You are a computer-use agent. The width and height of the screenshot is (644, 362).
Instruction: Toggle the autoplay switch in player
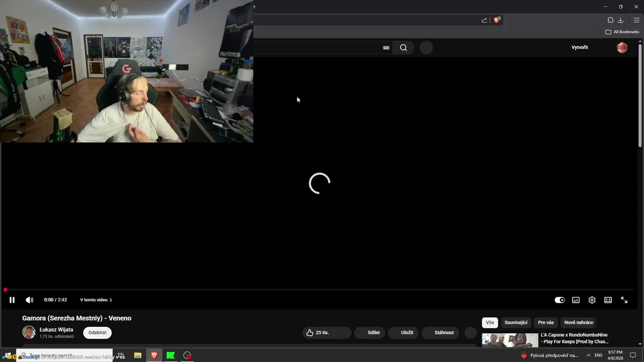coord(559,300)
